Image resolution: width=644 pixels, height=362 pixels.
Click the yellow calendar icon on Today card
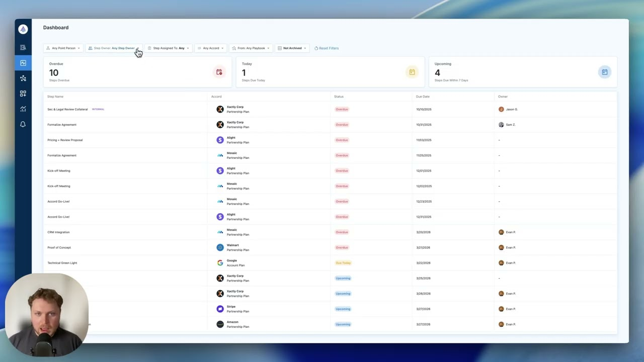point(412,72)
